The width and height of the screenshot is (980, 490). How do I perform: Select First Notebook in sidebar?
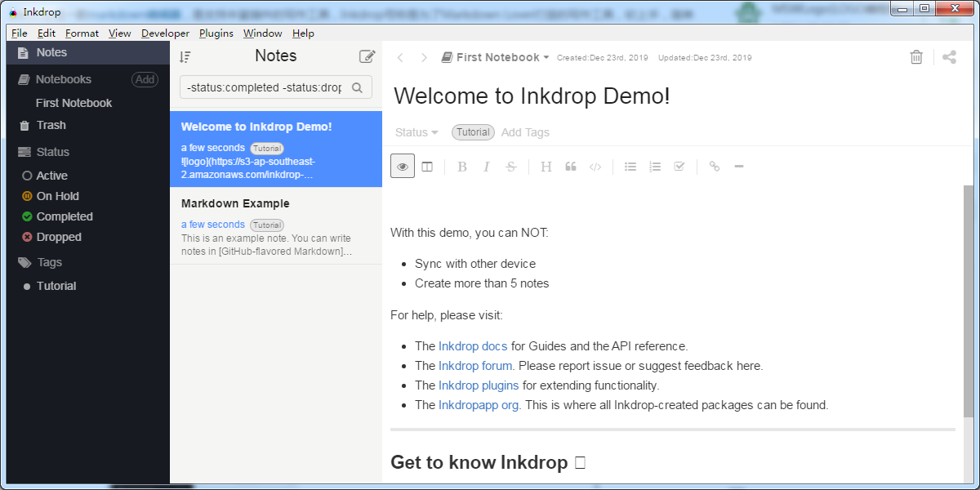coord(73,103)
